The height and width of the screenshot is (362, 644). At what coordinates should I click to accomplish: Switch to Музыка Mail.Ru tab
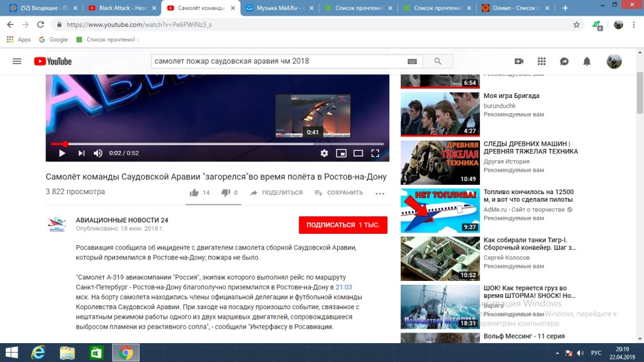coord(279,8)
